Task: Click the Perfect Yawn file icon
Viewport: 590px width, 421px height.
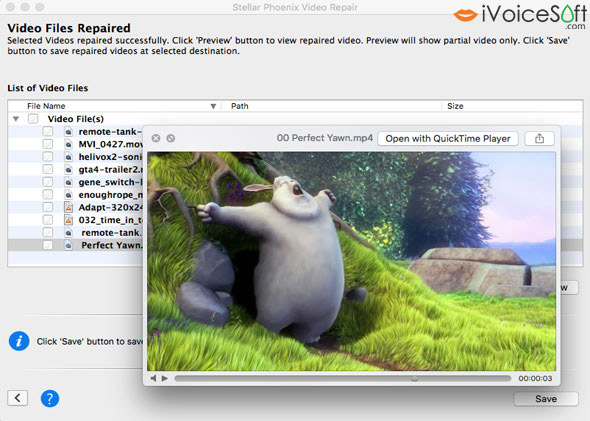Action: click(x=68, y=245)
